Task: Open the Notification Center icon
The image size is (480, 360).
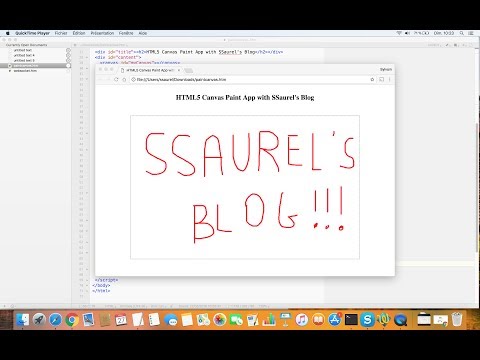Action: click(471, 33)
